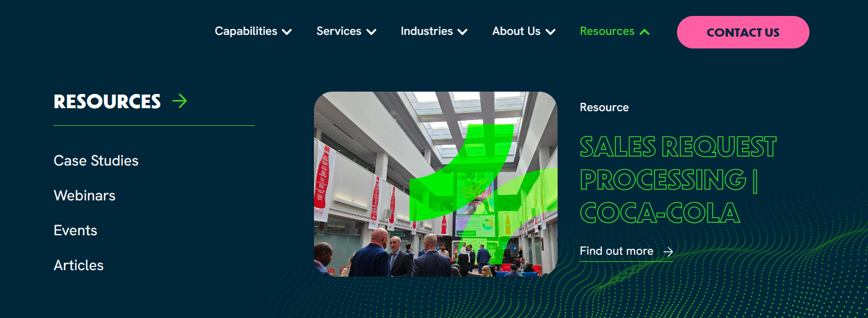
Task: Open the Coca-Cola atrium event photo
Action: (x=436, y=184)
